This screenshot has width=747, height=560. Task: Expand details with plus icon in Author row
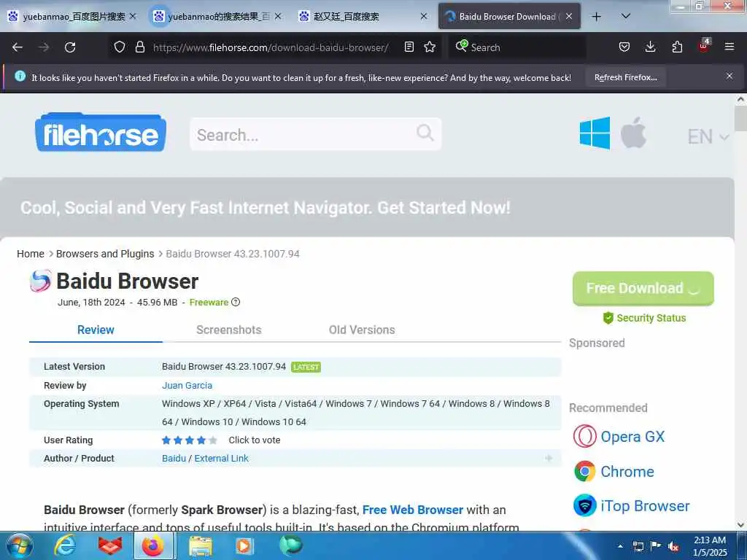pos(549,458)
